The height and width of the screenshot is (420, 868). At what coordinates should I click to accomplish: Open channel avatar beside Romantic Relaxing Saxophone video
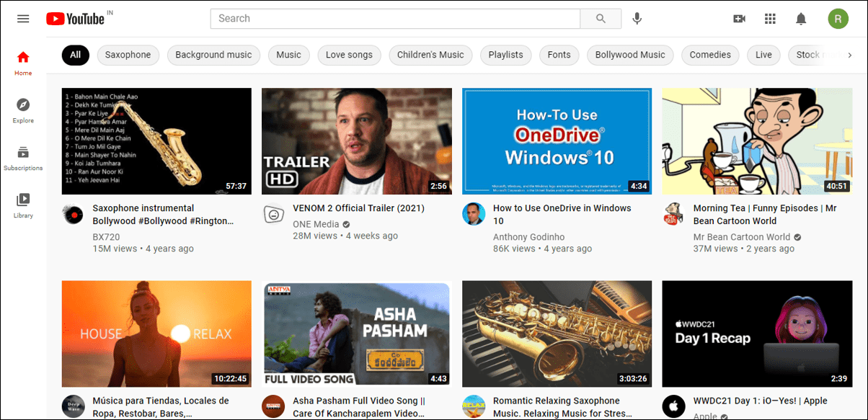click(474, 407)
